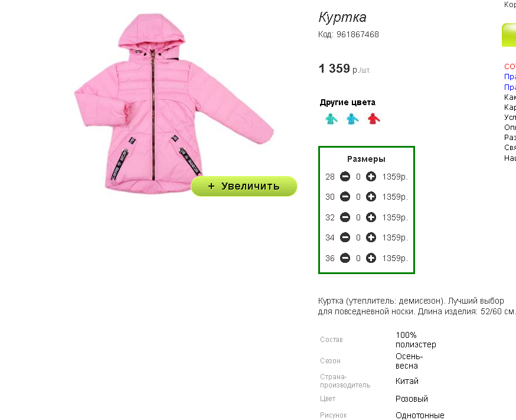Decrease quantity for size 28
516x420 pixels.
[345, 177]
